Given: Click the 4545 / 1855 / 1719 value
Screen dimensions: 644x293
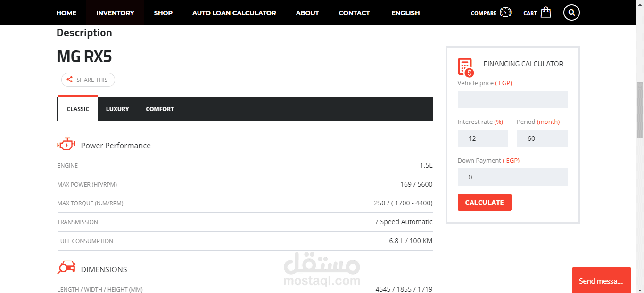Looking at the screenshot, I should [404, 289].
